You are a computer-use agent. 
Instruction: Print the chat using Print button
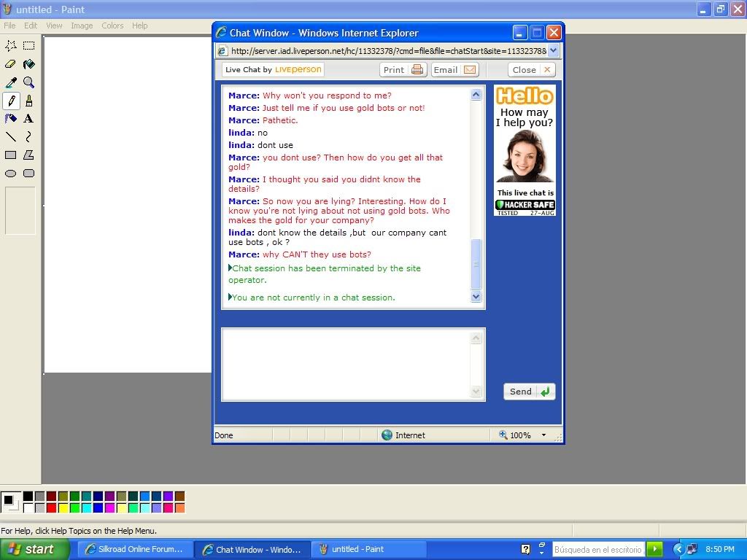[x=403, y=70]
